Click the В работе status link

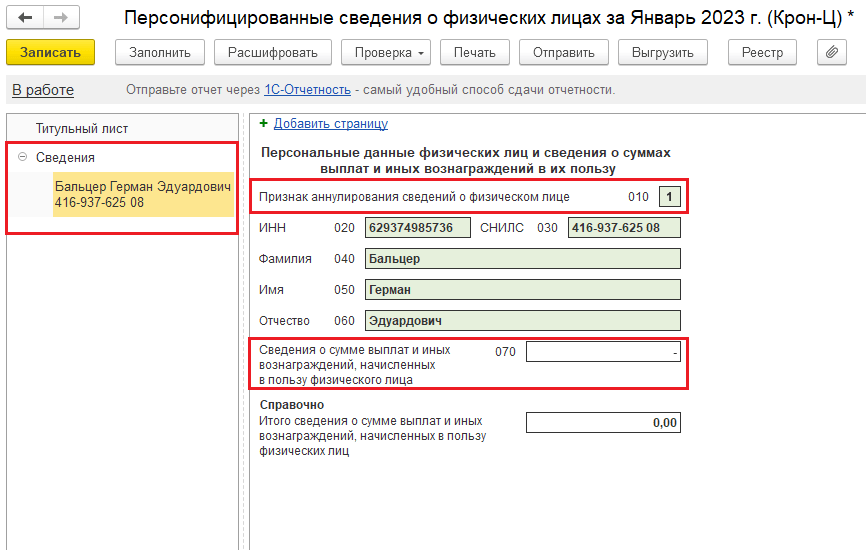43,90
